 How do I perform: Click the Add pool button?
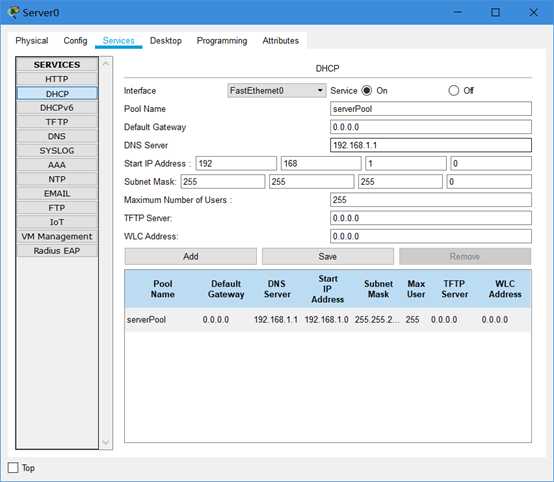[x=191, y=256]
